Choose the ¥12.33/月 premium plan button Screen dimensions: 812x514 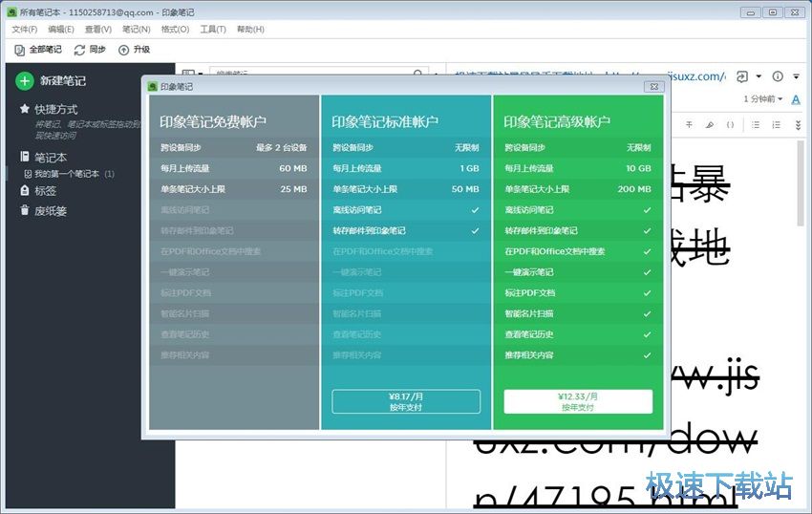pyautogui.click(x=578, y=401)
